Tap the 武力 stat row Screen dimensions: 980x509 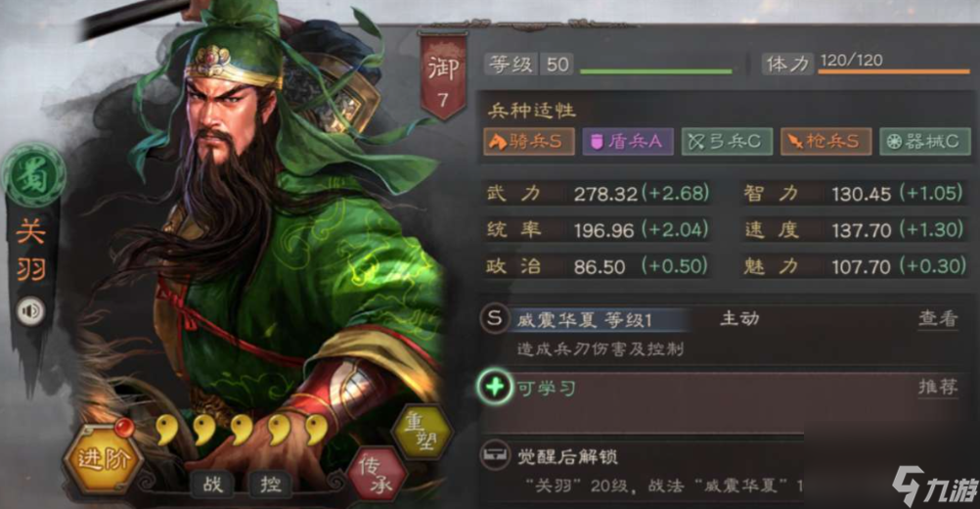pos(599,193)
